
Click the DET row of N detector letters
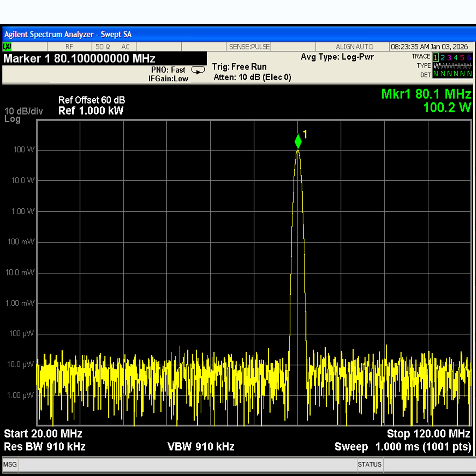point(453,74)
